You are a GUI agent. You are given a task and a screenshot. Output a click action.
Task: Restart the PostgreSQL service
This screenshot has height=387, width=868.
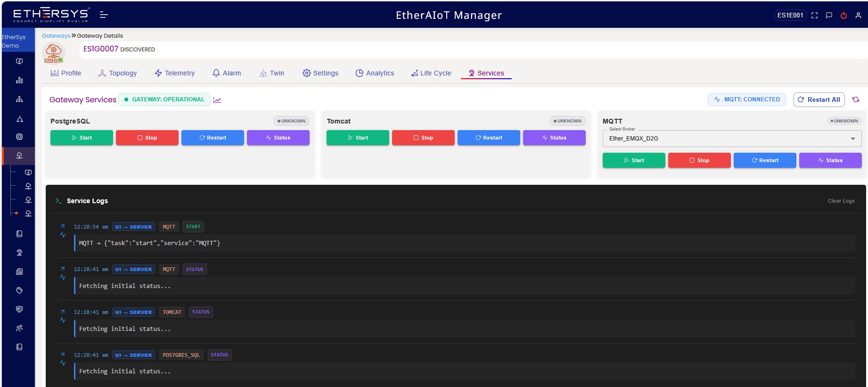pos(213,138)
